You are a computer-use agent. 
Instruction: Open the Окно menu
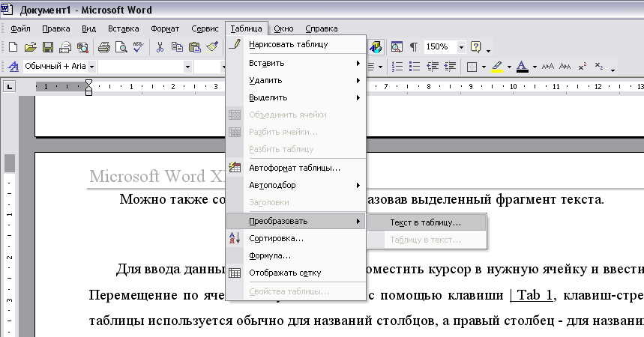(x=283, y=28)
